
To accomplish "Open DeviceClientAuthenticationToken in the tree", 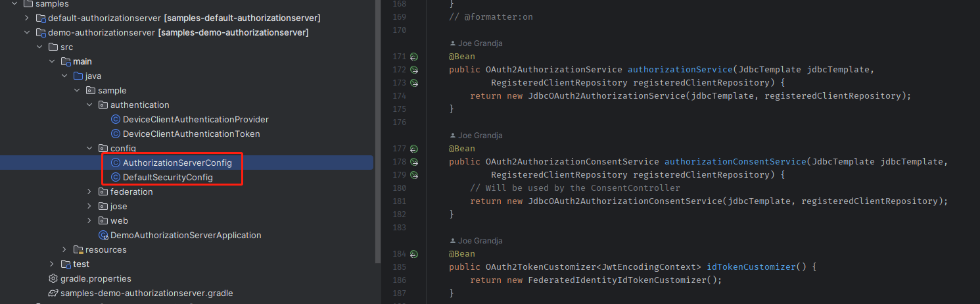I will pos(191,134).
